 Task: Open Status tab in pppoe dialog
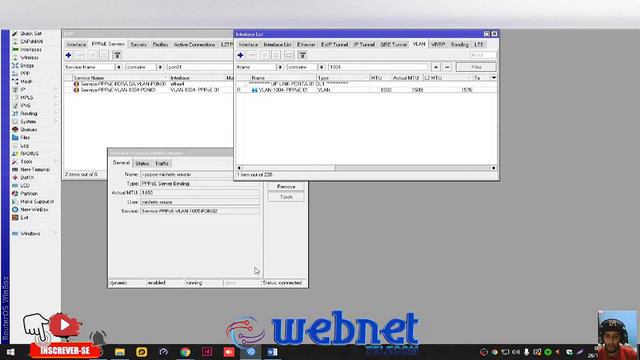(142, 163)
